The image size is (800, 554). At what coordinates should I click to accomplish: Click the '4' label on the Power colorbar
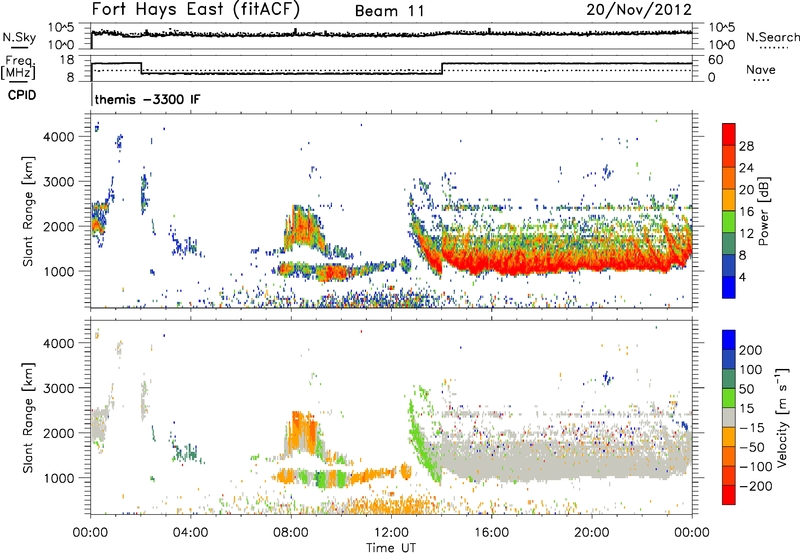pyautogui.click(x=742, y=277)
